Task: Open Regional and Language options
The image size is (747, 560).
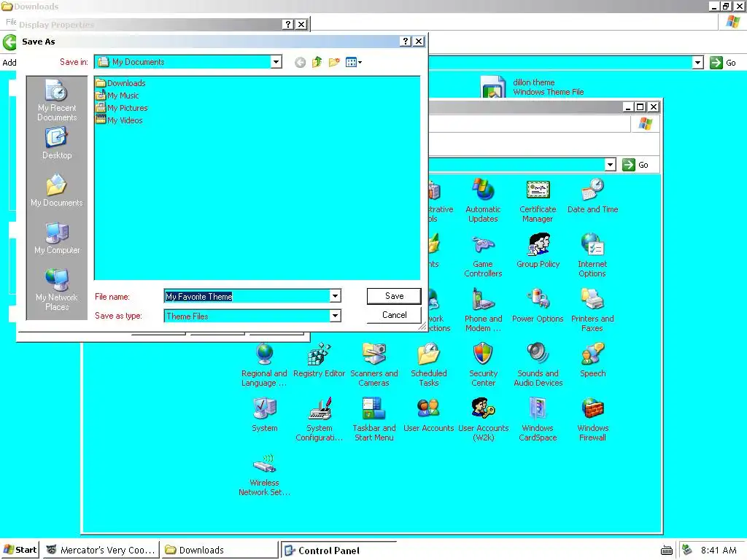Action: [264, 365]
